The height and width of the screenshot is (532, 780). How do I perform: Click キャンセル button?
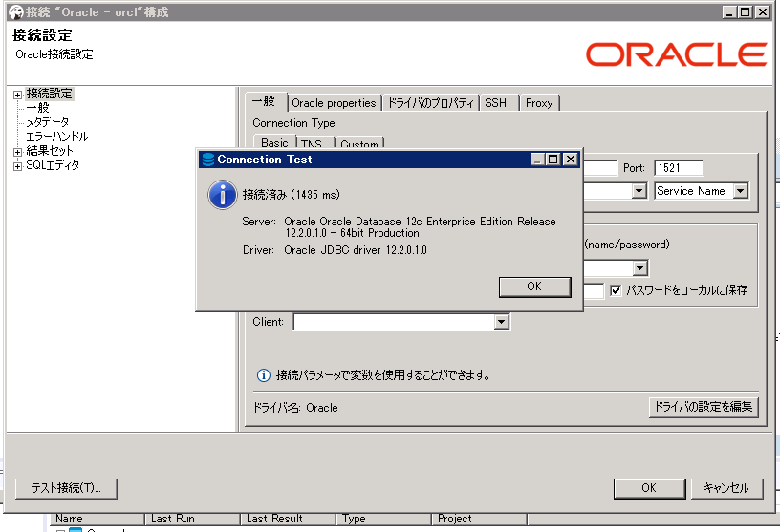pos(726,488)
